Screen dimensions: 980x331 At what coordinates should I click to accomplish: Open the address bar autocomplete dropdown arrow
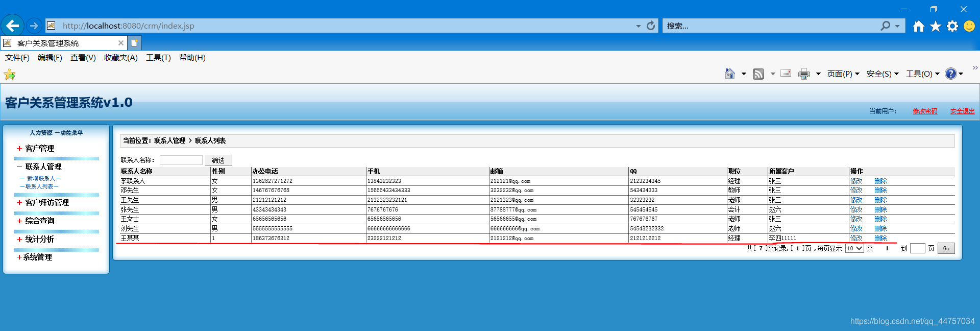tap(638, 26)
